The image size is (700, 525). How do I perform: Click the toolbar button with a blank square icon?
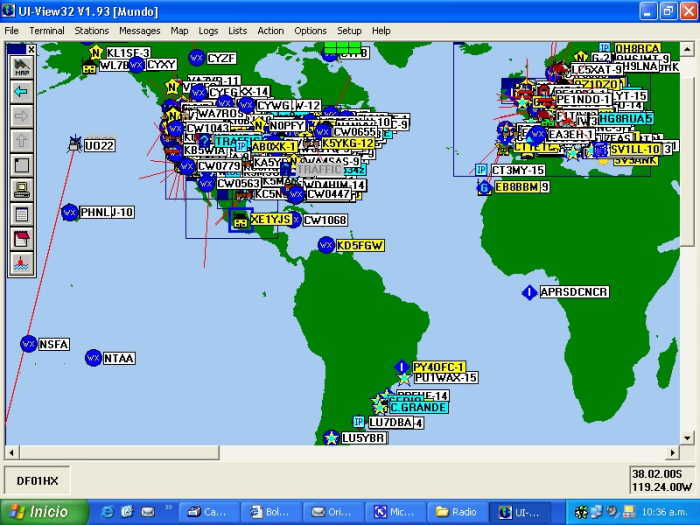coord(21,165)
